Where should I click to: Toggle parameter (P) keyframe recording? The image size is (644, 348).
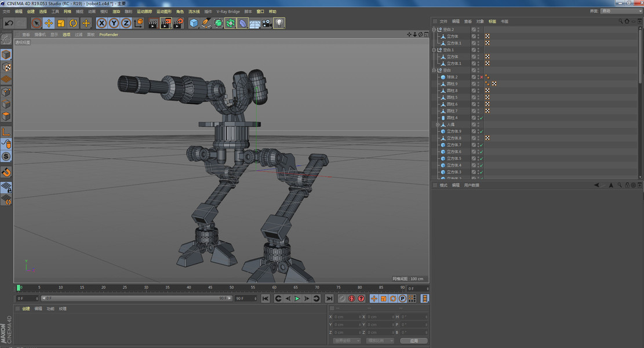(x=402, y=299)
